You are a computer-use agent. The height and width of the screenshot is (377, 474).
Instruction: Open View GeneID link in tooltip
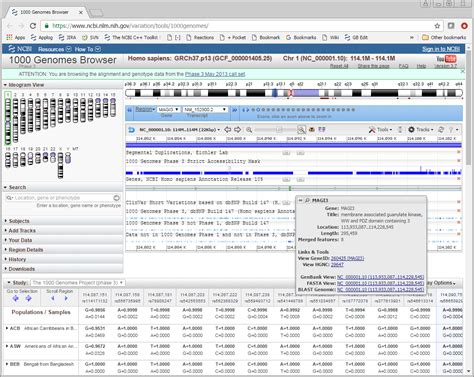tap(347, 258)
